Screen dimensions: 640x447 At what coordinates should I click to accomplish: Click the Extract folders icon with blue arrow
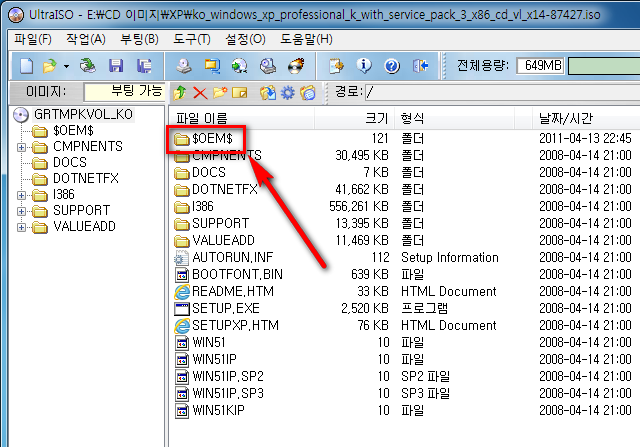pyautogui.click(x=268, y=93)
